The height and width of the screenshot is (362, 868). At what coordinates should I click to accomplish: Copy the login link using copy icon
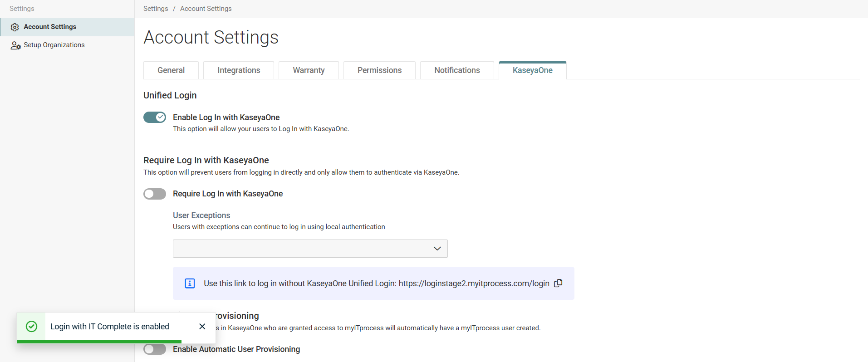(558, 283)
